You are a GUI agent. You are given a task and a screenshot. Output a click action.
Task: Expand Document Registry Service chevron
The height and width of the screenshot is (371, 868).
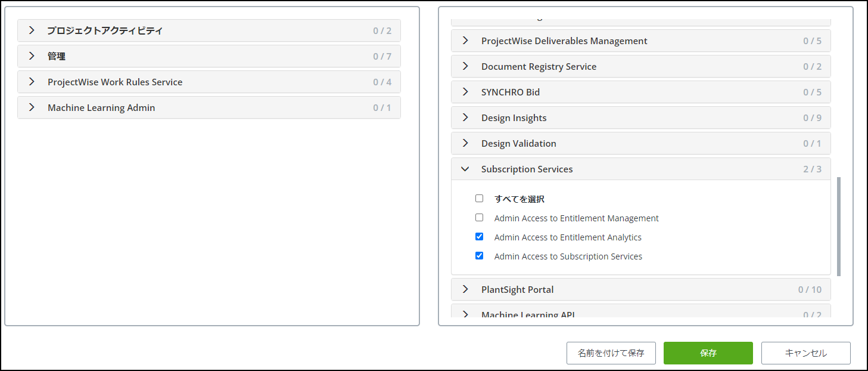pos(465,66)
